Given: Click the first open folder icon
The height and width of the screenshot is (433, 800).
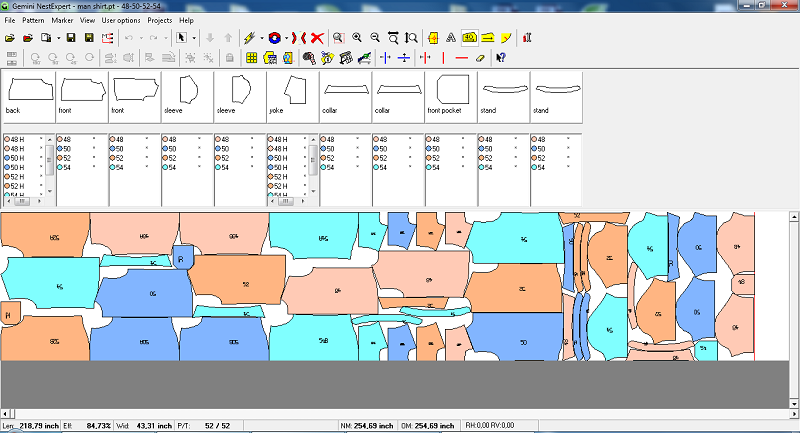Looking at the screenshot, I should (10, 38).
